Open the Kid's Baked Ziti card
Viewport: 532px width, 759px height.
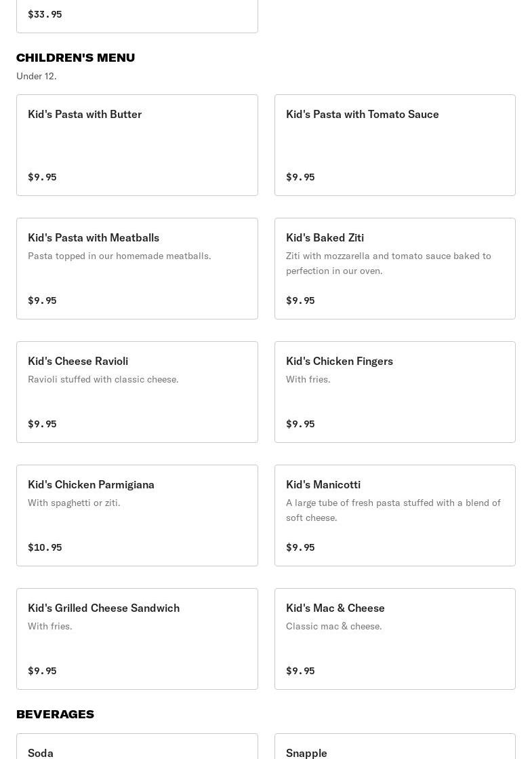[x=394, y=269]
